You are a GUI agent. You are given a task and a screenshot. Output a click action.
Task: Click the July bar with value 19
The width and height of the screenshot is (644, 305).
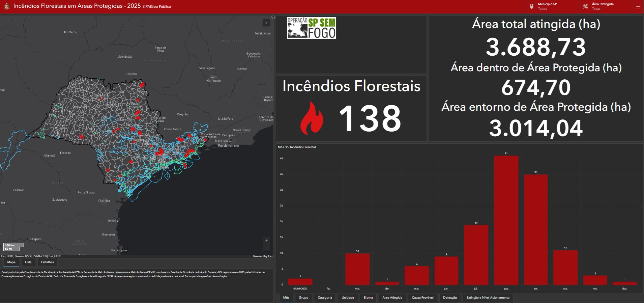[476, 255]
